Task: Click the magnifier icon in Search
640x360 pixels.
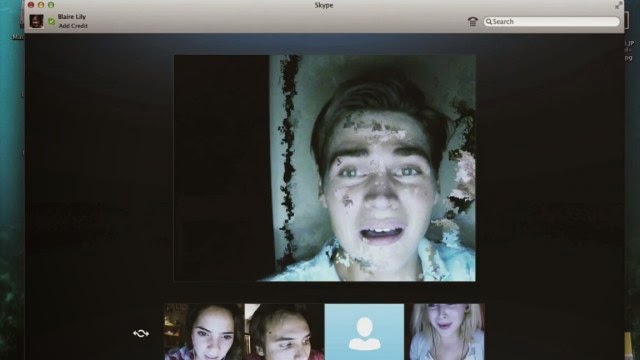Action: tap(489, 22)
